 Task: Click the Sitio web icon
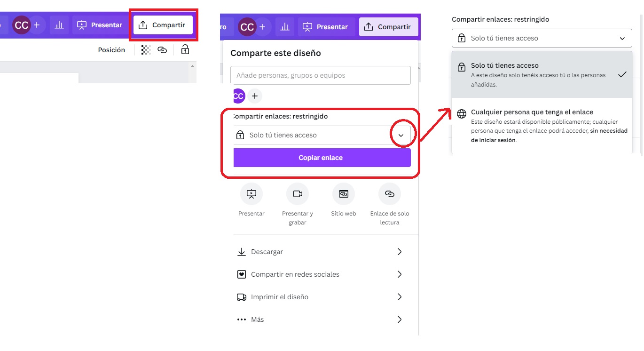[x=344, y=193]
